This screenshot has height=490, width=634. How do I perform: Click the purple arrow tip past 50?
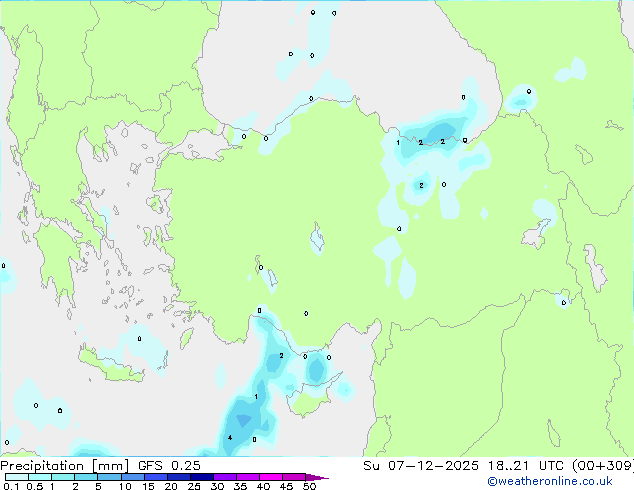(x=317, y=477)
